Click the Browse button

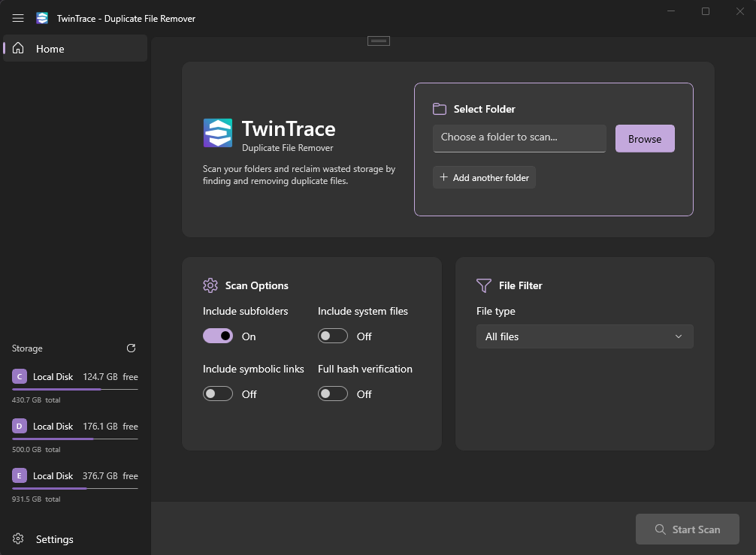[645, 139]
